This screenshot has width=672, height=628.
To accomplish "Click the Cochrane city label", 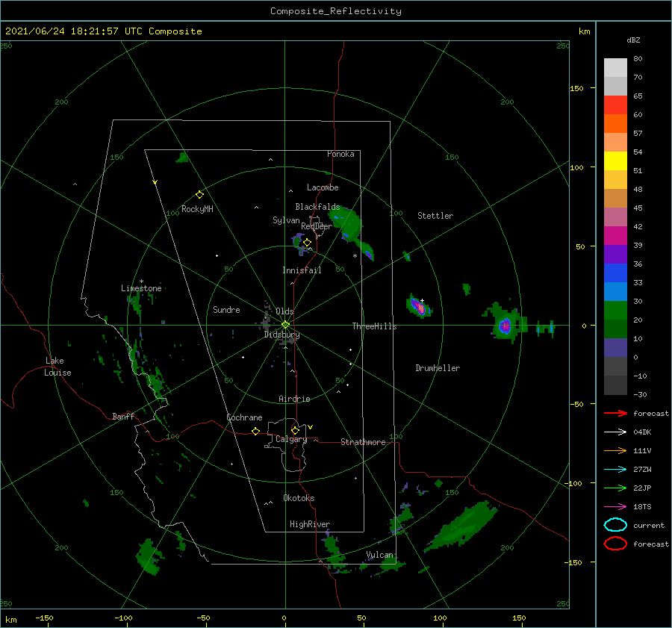I will (x=244, y=417).
